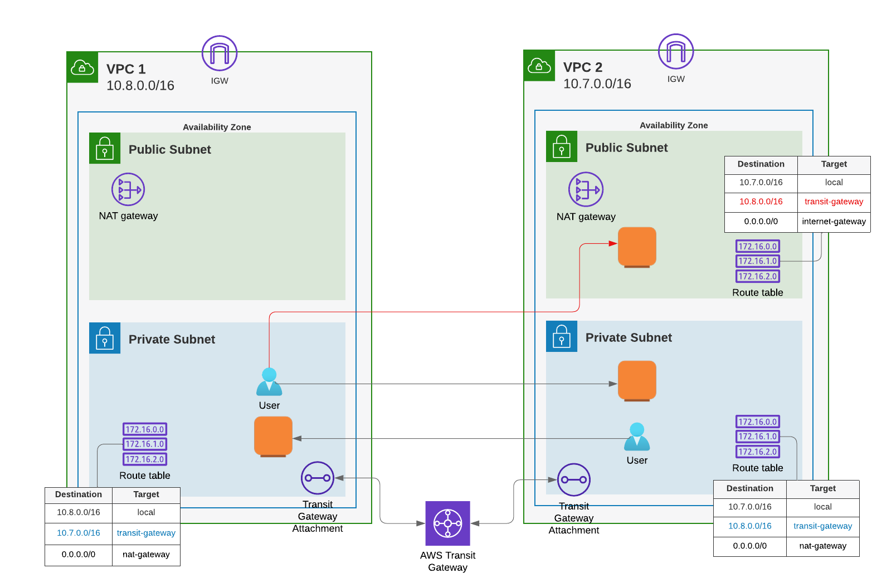Click the User icon in VPC 1

269,381
